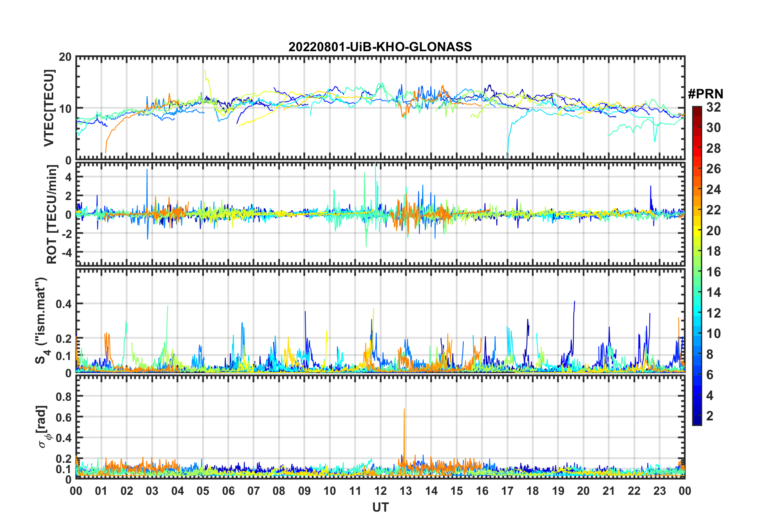Click colorbar tick label 20
The height and width of the screenshot is (532, 761).
(713, 230)
